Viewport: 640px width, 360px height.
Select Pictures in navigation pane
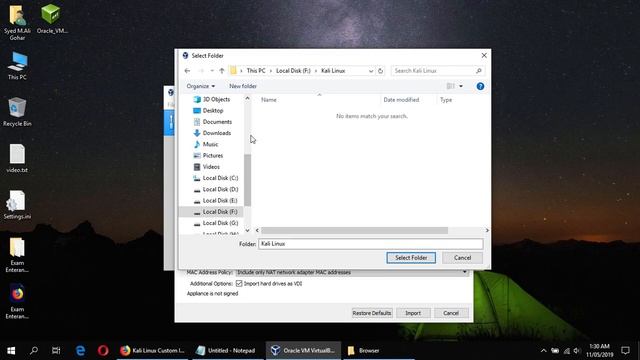[x=212, y=156]
